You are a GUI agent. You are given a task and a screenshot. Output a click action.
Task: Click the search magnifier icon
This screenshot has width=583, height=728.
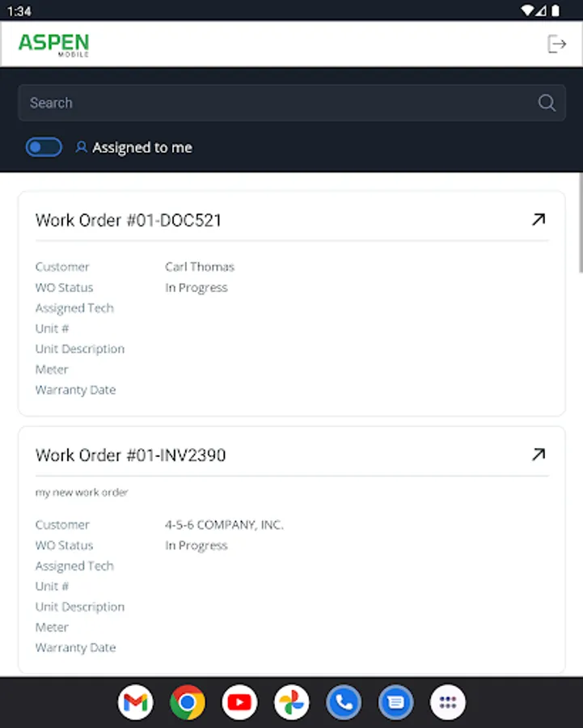point(547,103)
